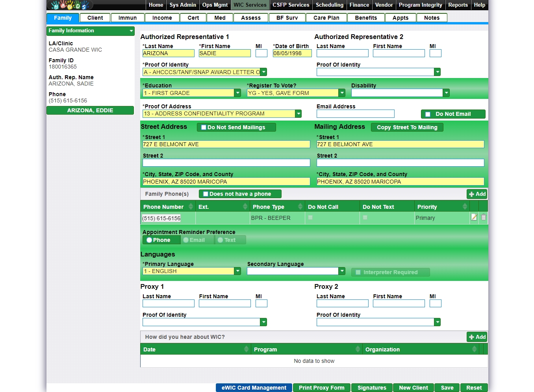
Task: Sort the phone table by Priority
Action: (x=465, y=207)
